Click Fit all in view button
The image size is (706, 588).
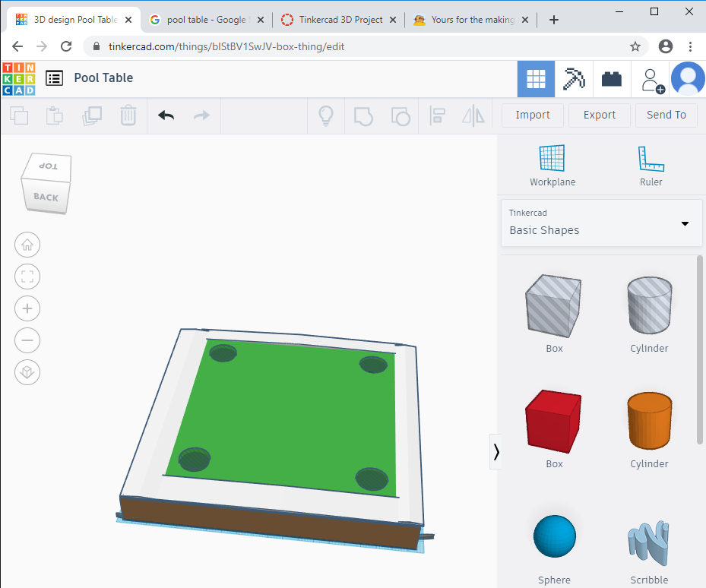coord(27,277)
